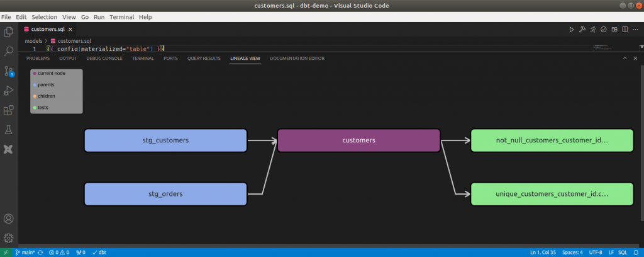Split the editor to the right
Image resolution: width=644 pixels, height=257 pixels.
pos(625,29)
